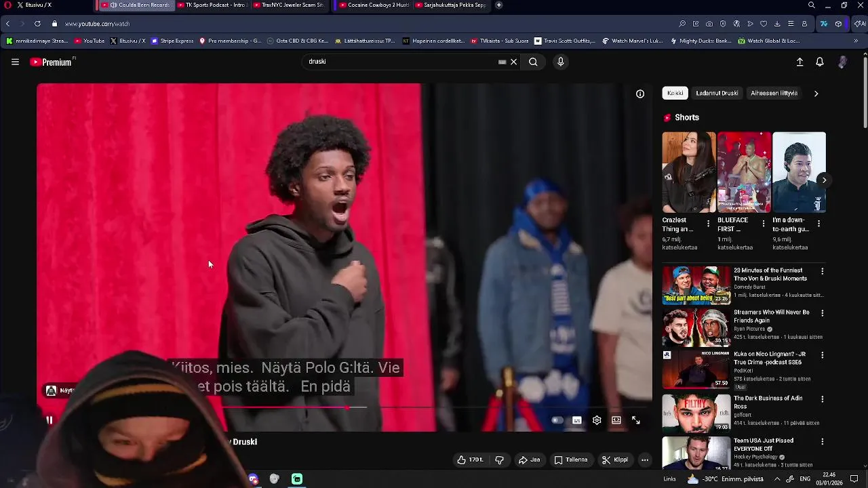Like the video (170 t.)
This screenshot has width=868, height=488.
[x=470, y=460]
